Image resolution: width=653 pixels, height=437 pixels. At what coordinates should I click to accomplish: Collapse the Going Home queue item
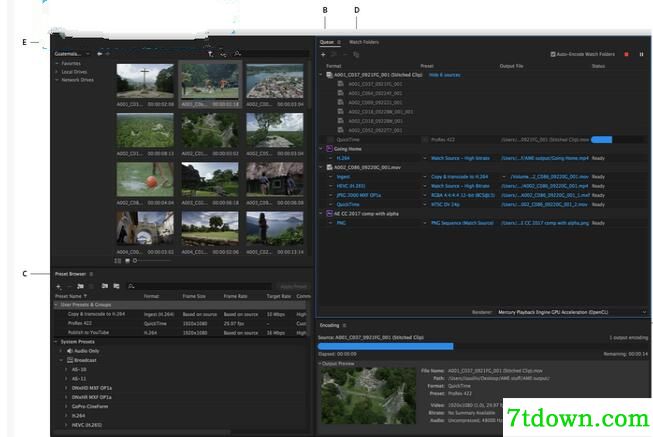[321, 149]
